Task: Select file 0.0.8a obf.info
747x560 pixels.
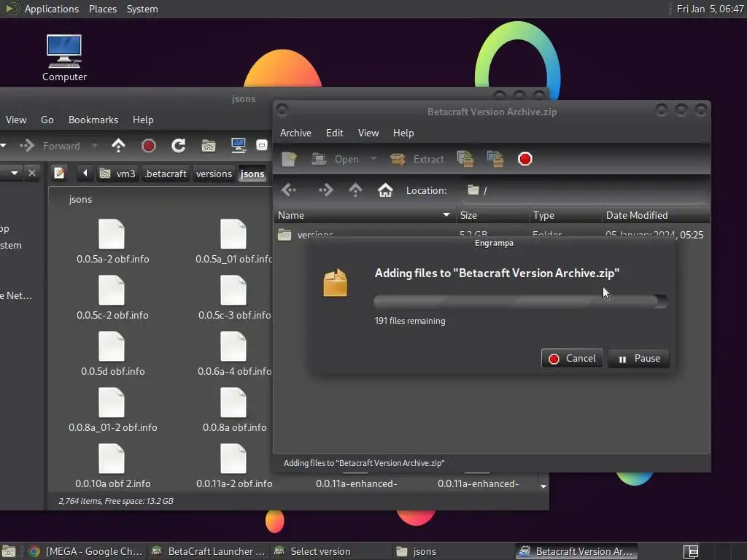Action: tap(234, 410)
